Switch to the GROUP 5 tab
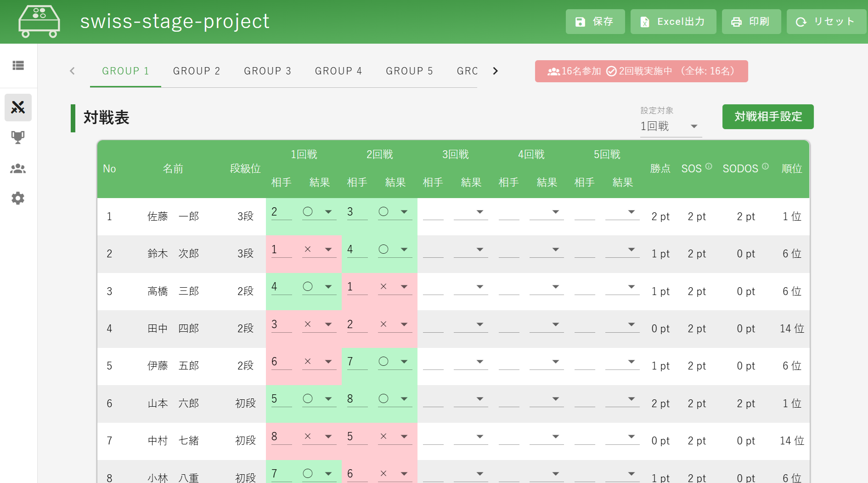 tap(409, 71)
